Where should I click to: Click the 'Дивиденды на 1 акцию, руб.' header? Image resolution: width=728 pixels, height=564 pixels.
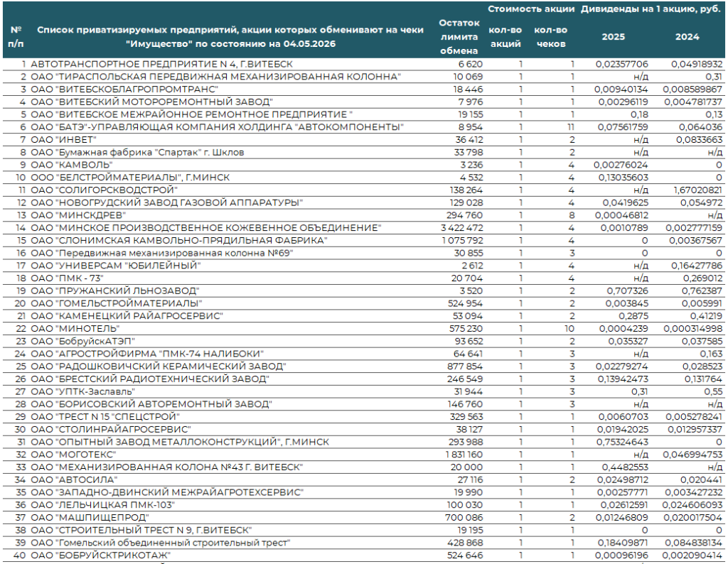650,9
